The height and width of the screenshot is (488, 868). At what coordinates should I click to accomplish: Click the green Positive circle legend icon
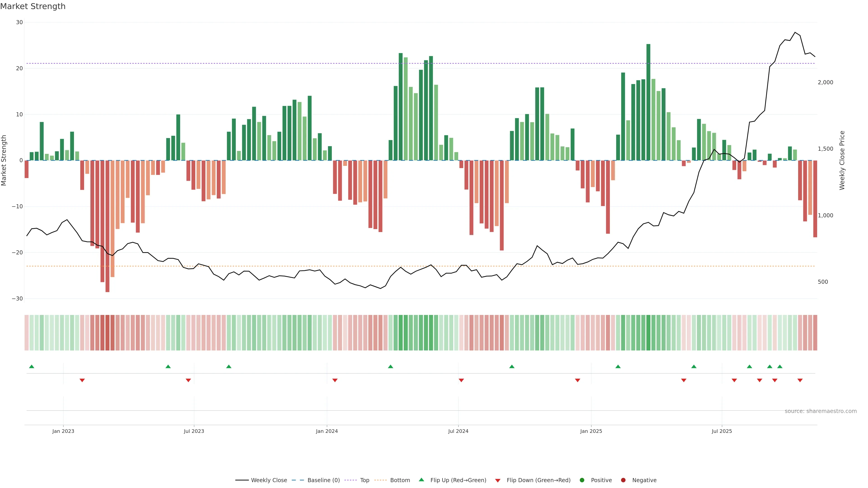[582, 480]
